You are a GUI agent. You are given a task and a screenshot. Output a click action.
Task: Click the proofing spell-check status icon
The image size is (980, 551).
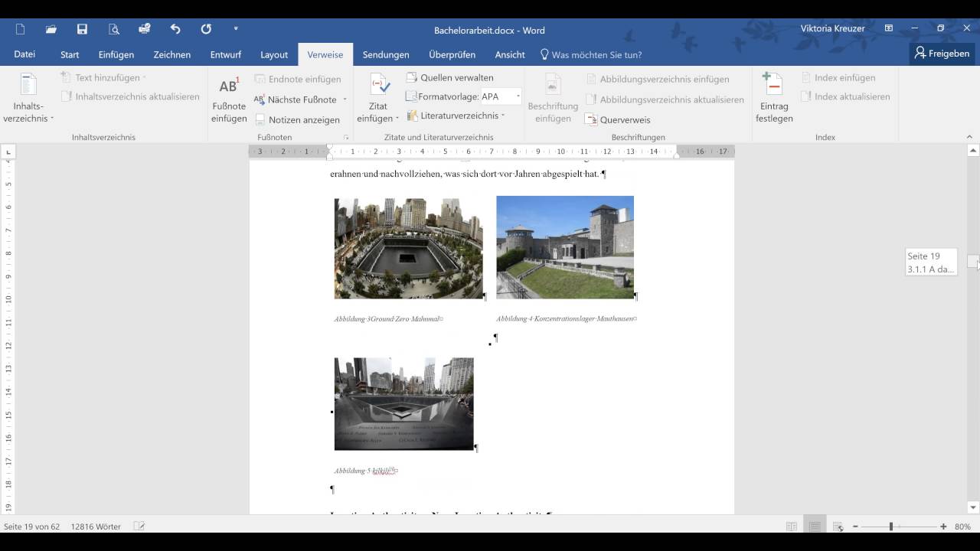pyautogui.click(x=139, y=527)
